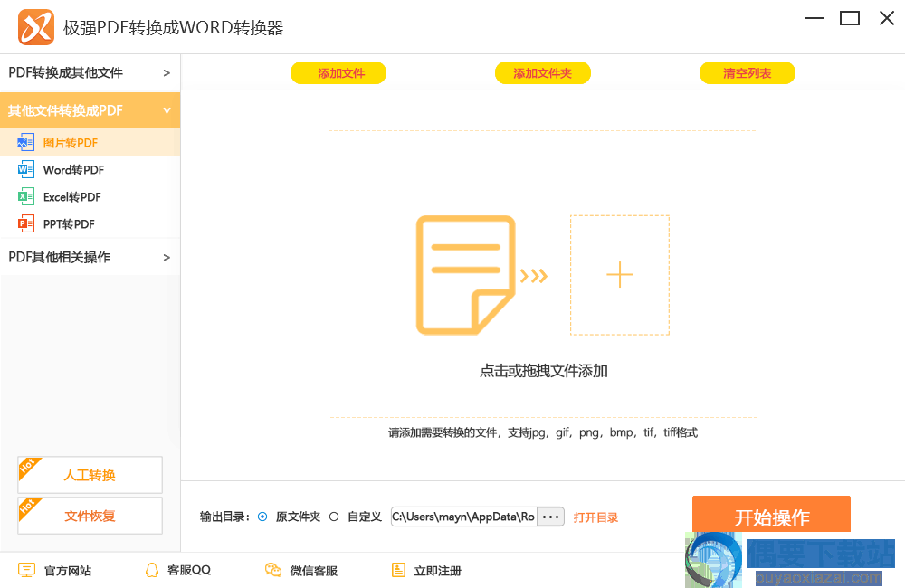Choose Word转PDF menu item
The width and height of the screenshot is (905, 588).
90,169
